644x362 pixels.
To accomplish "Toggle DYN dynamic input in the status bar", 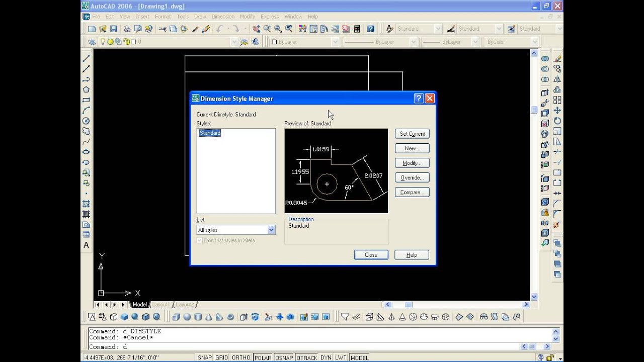I will pos(326,357).
